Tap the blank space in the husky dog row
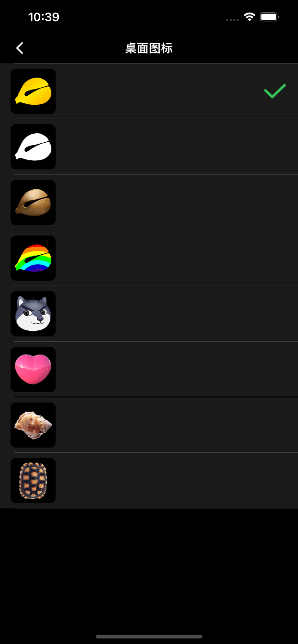The width and height of the screenshot is (298, 644). coord(177,314)
